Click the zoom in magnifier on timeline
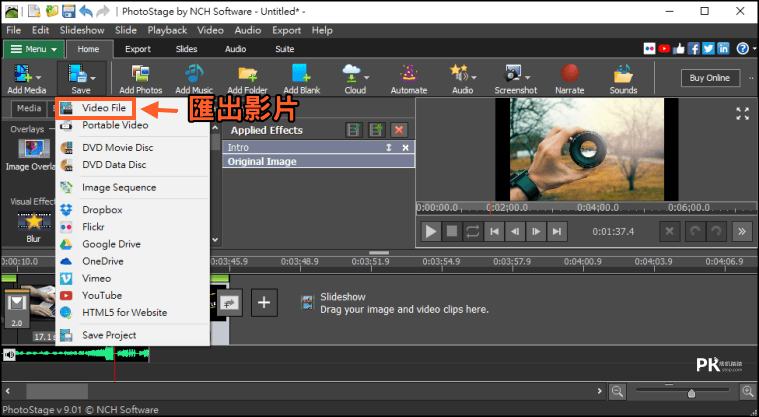Screen dimensions: 759x417 [748, 391]
